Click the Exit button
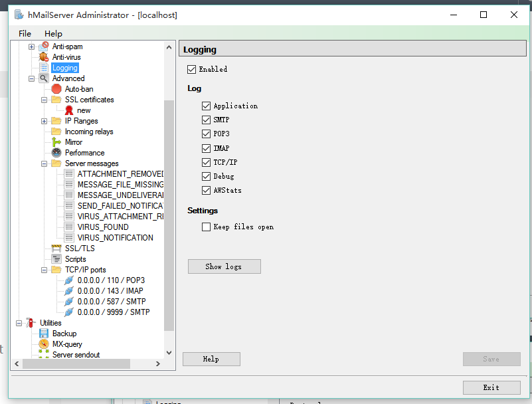Screen dimensions: 532x404 [x=491, y=387]
